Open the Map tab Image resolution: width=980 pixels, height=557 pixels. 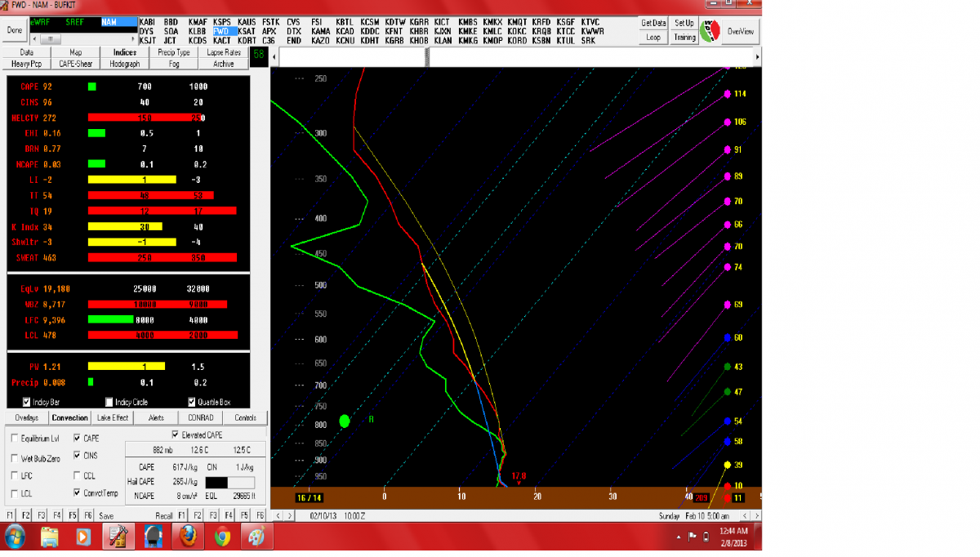(75, 52)
